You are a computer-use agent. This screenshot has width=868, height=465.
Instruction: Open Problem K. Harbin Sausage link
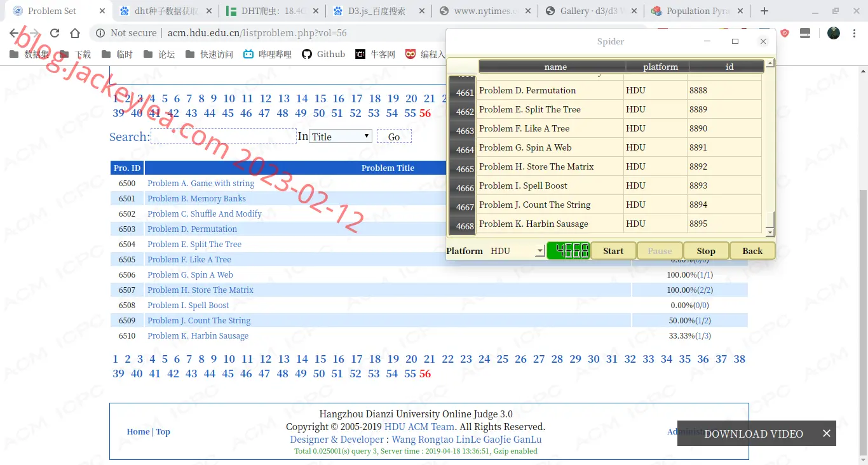click(x=198, y=335)
